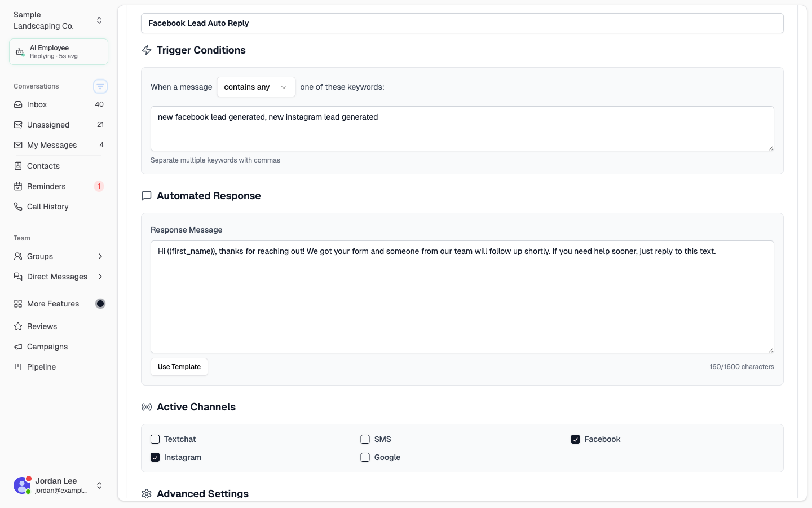812x508 pixels.
Task: Open Jordan Lee account menu chevron
Action: click(x=99, y=485)
